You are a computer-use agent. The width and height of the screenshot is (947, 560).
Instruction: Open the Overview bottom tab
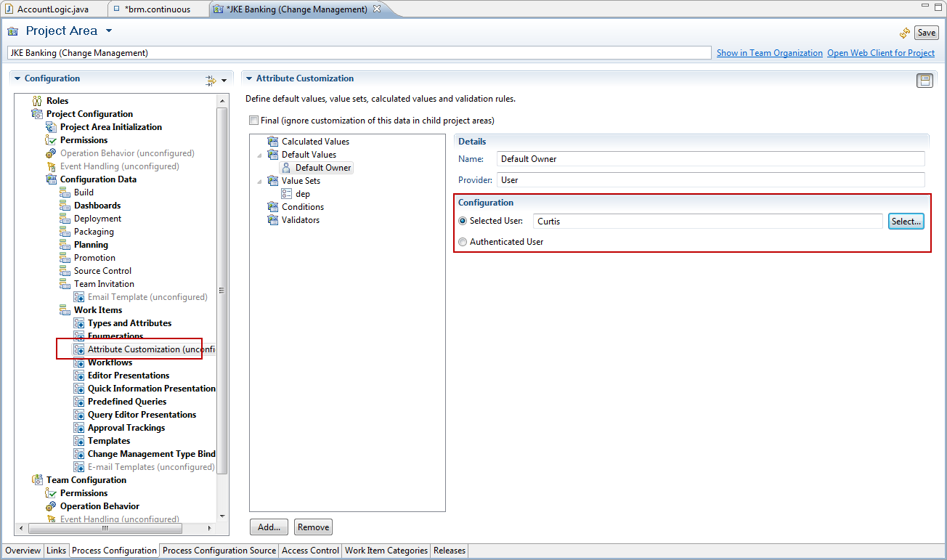pos(23,551)
